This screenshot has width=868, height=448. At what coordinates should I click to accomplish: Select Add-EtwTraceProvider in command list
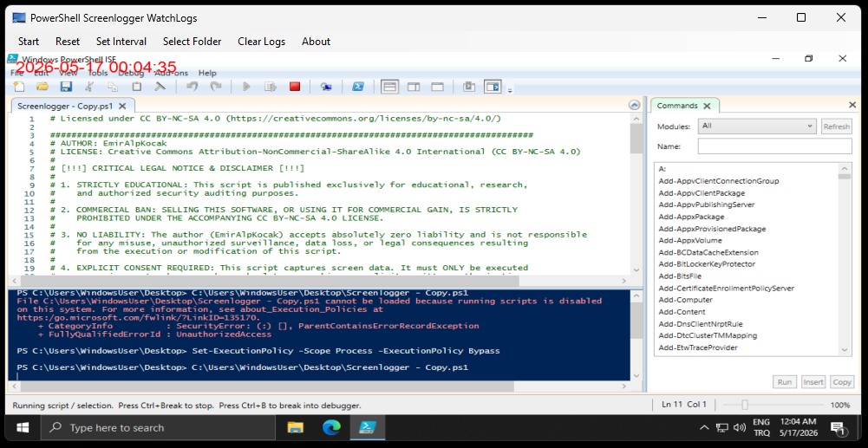pos(697,347)
